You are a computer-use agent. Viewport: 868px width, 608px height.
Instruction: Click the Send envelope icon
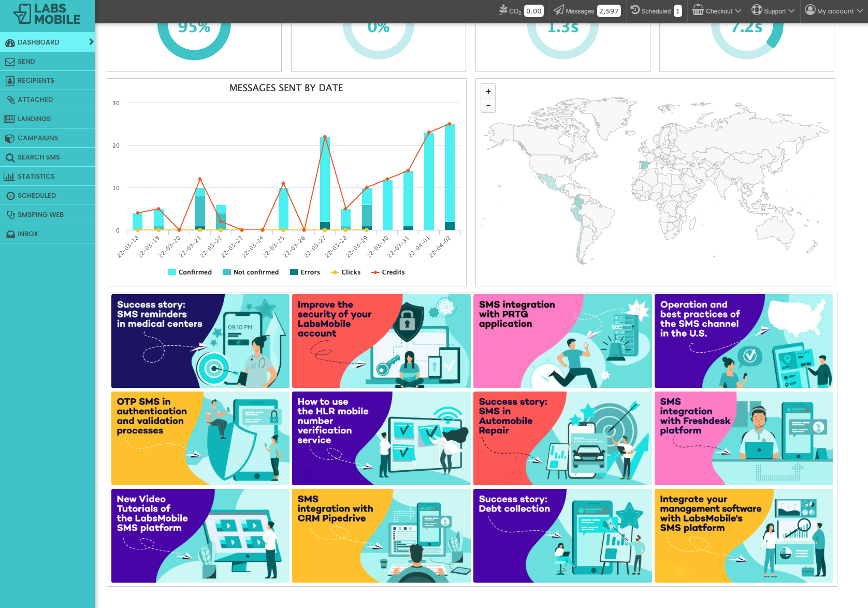10,62
